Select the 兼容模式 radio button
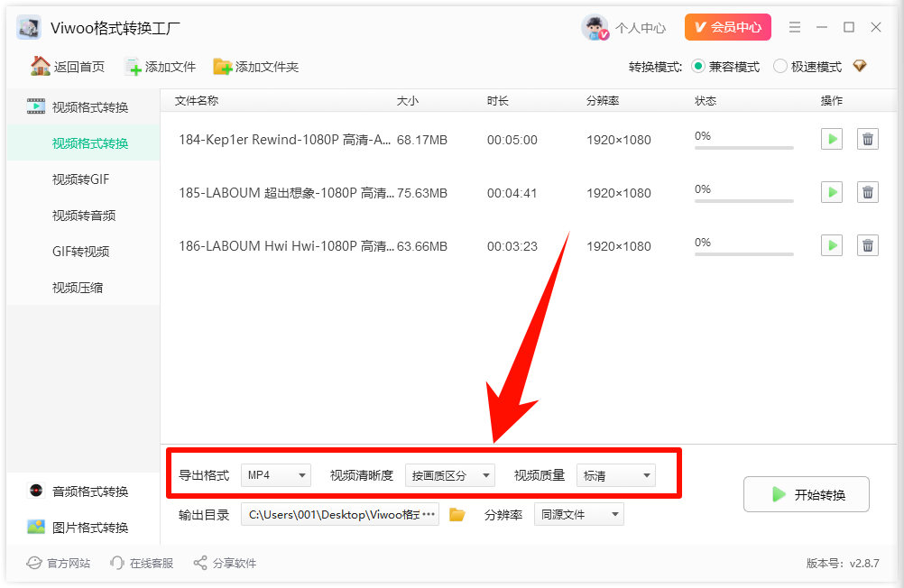 click(698, 67)
